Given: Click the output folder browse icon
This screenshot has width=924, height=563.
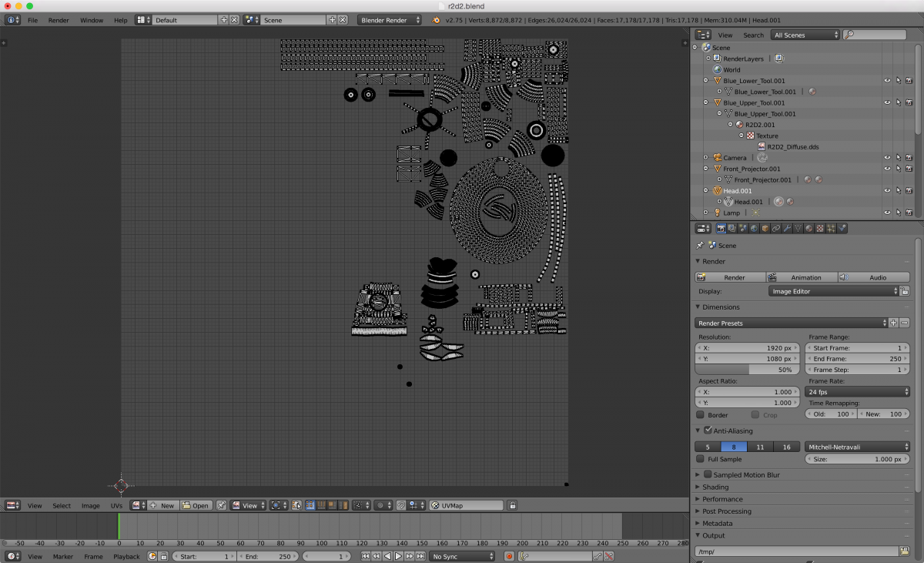Looking at the screenshot, I should click(x=904, y=551).
